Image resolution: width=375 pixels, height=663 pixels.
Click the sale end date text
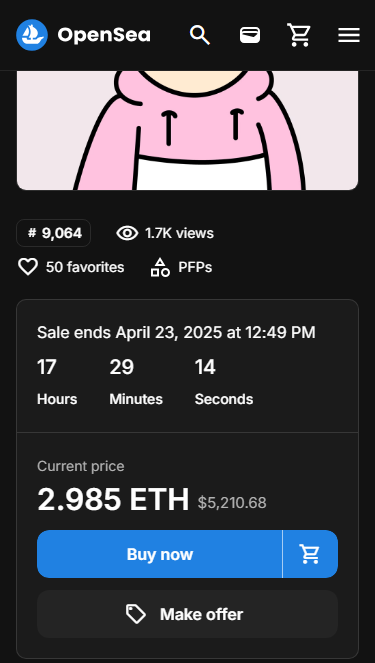[x=176, y=332]
